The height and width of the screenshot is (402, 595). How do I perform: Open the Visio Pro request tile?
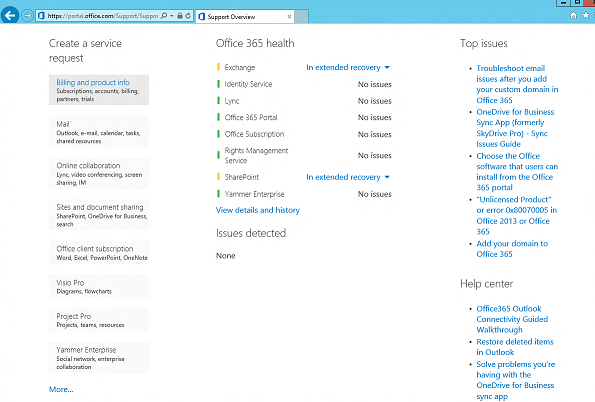click(99, 286)
